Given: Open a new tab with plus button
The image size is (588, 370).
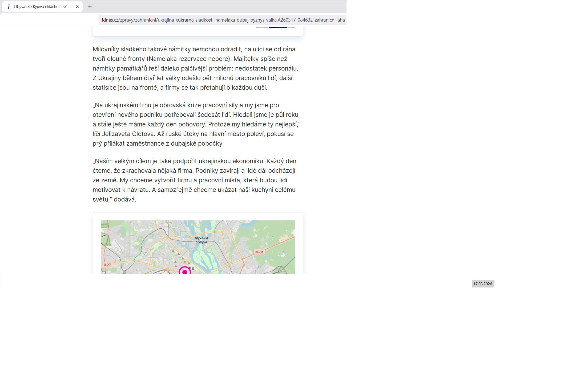Looking at the screenshot, I should tap(90, 7).
